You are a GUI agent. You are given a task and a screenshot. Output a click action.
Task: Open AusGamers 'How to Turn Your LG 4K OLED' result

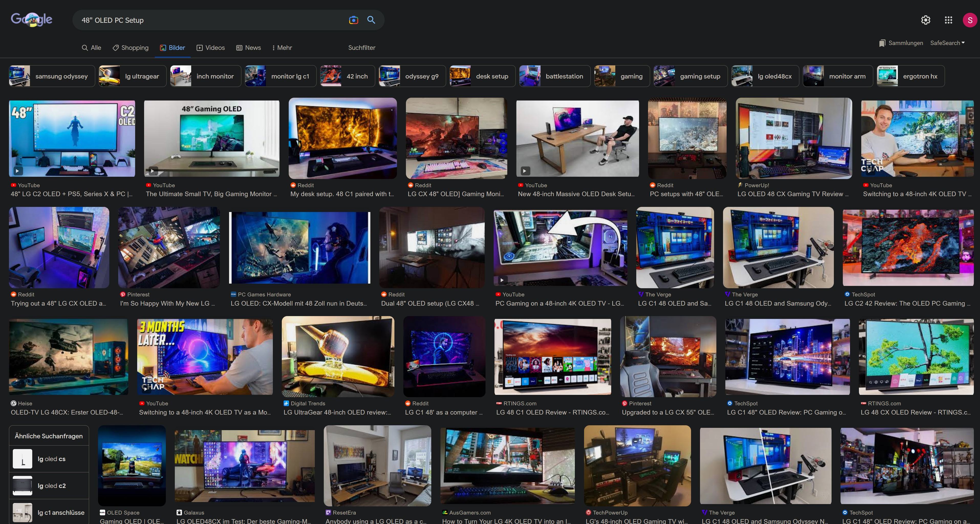[x=508, y=466]
